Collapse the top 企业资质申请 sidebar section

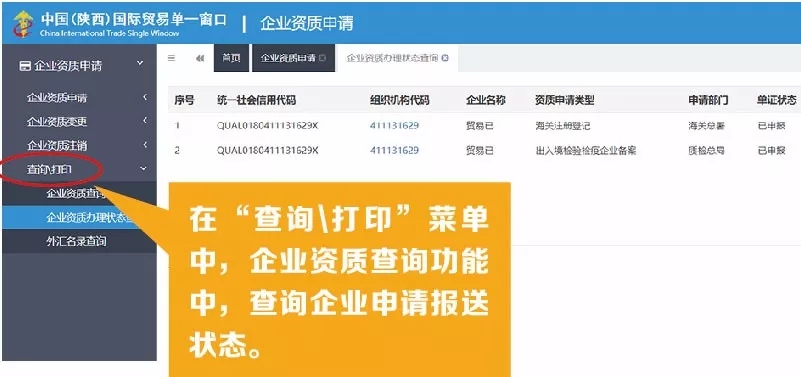point(78,66)
